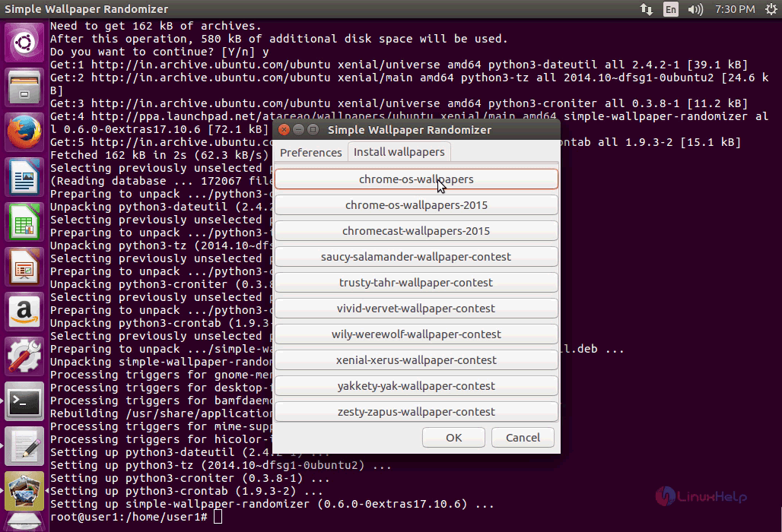Launch Firefox web browser from the dock

point(24,132)
